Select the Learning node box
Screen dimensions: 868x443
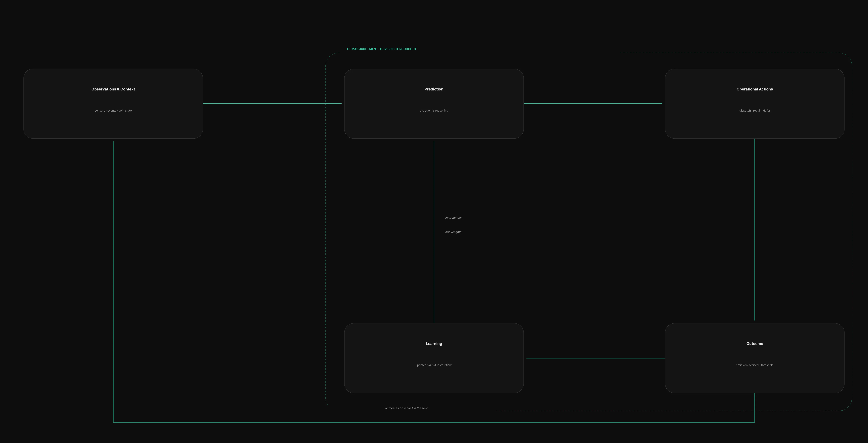pos(434,358)
